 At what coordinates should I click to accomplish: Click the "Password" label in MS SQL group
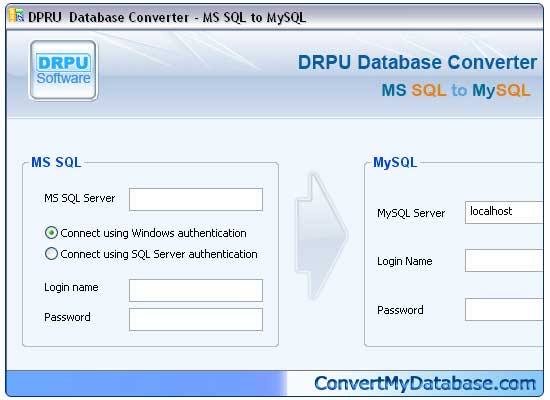tap(67, 317)
